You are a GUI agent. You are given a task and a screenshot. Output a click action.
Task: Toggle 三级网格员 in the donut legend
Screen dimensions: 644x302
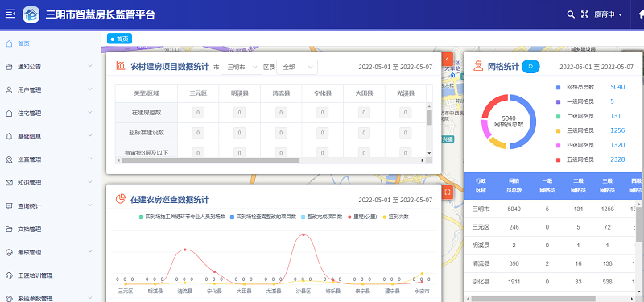(575, 130)
